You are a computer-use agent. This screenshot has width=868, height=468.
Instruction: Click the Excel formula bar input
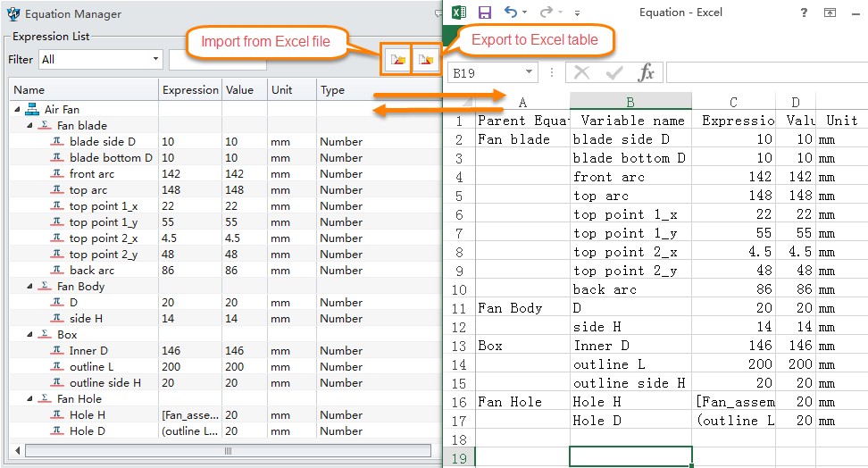[x=767, y=72]
